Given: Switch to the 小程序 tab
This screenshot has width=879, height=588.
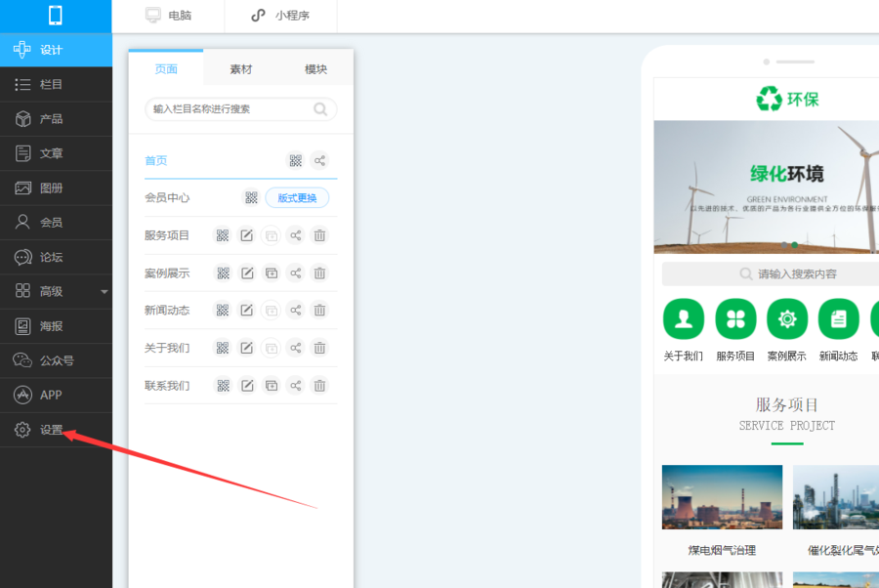Looking at the screenshot, I should pyautogui.click(x=280, y=15).
